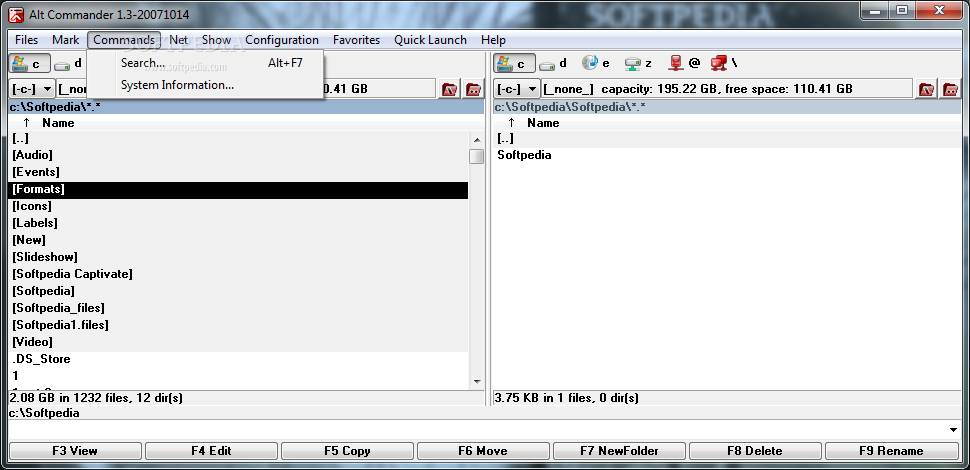The image size is (970, 470).
Task: Click the F4 Edit button
Action: coord(211,451)
